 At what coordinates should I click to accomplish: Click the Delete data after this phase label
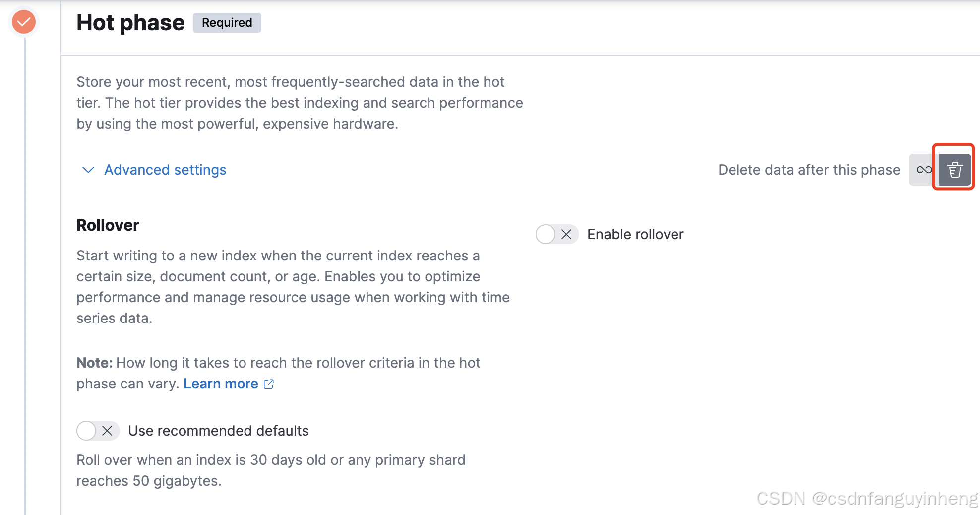click(809, 170)
